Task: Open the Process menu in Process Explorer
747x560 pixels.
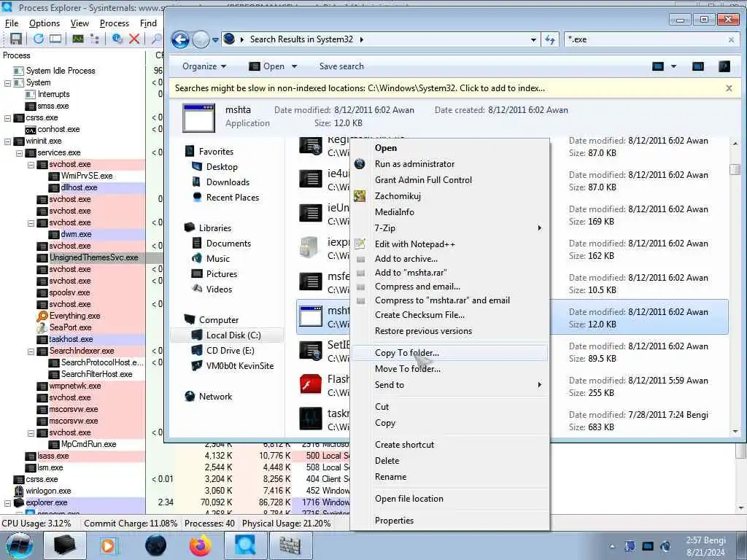Action: pyautogui.click(x=115, y=23)
